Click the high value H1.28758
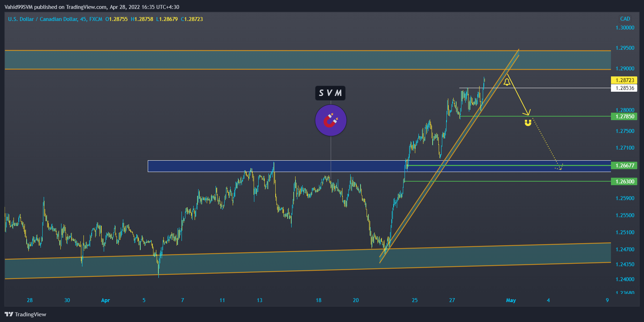The image size is (644, 322). (142, 19)
